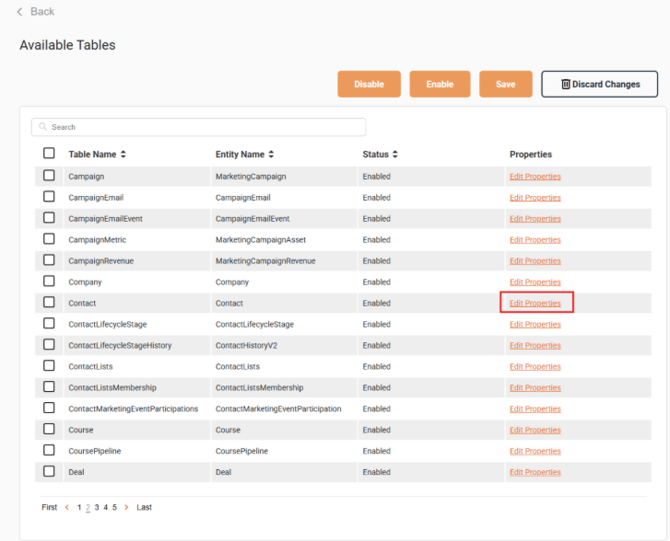
Task: Jump to the Last page
Action: [x=144, y=508]
